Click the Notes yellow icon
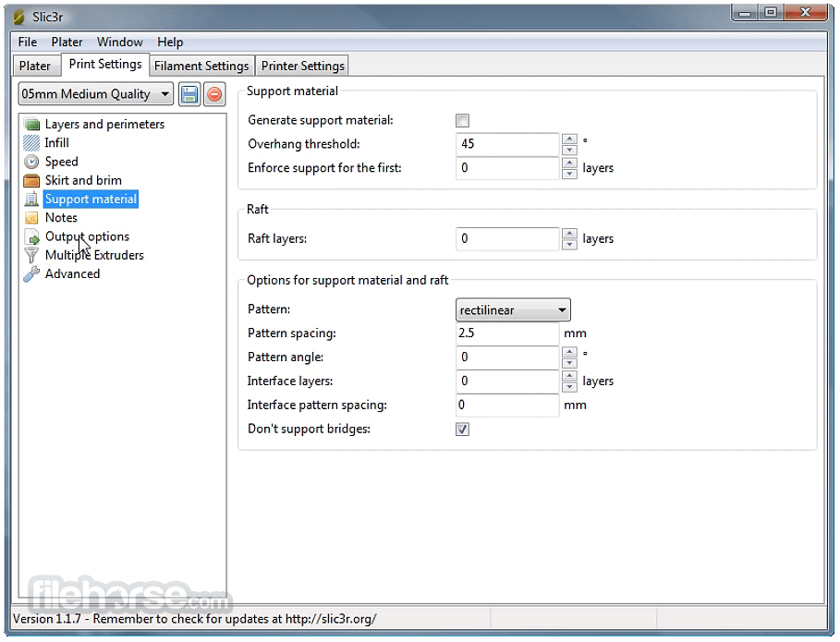This screenshot has height=642, width=840. click(x=31, y=218)
